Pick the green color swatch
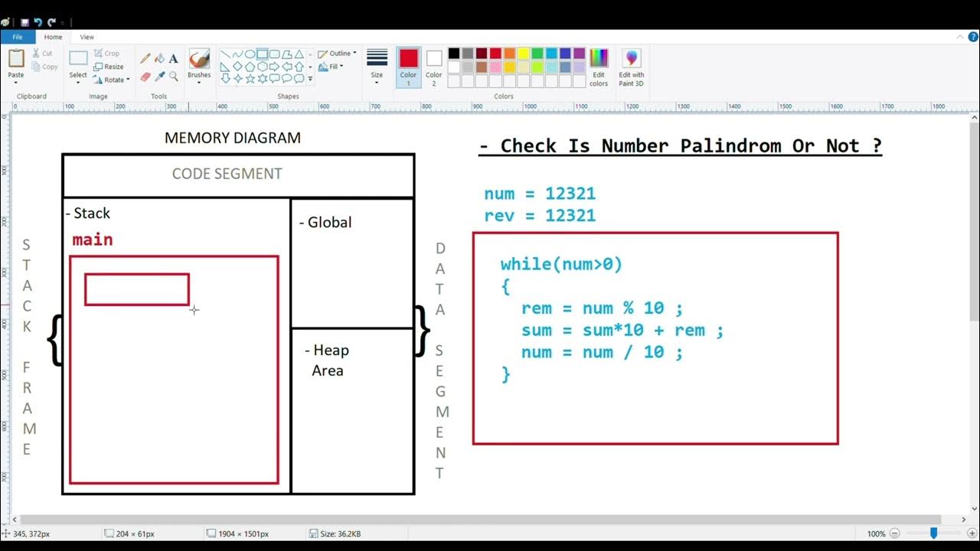 537,54
